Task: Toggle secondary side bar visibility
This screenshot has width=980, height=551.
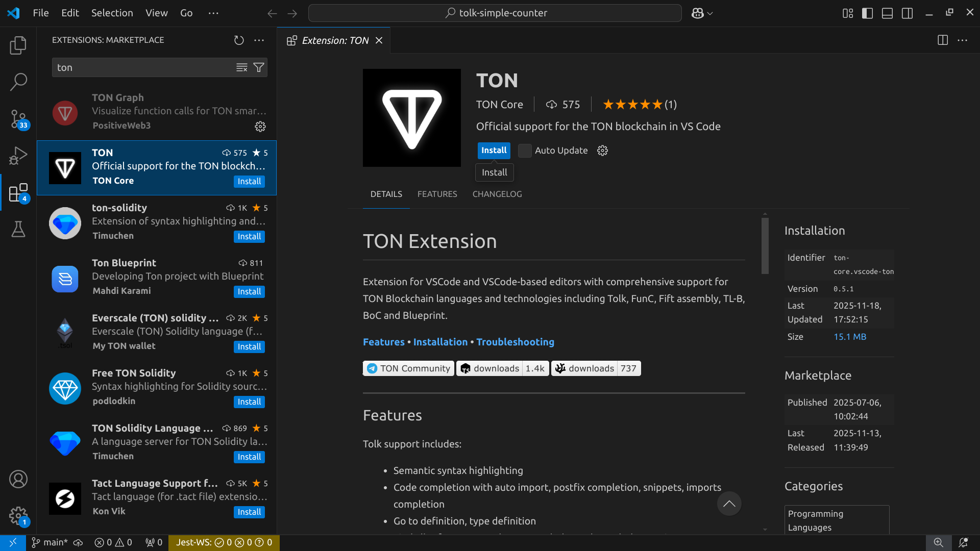Action: (x=908, y=13)
